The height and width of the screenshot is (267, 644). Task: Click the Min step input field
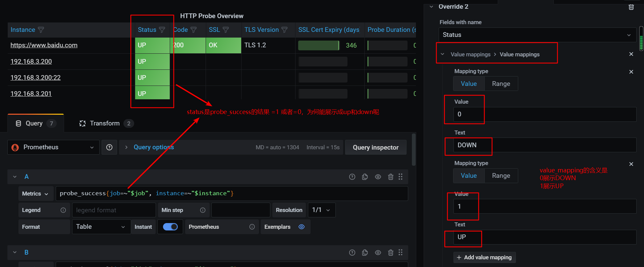click(241, 210)
